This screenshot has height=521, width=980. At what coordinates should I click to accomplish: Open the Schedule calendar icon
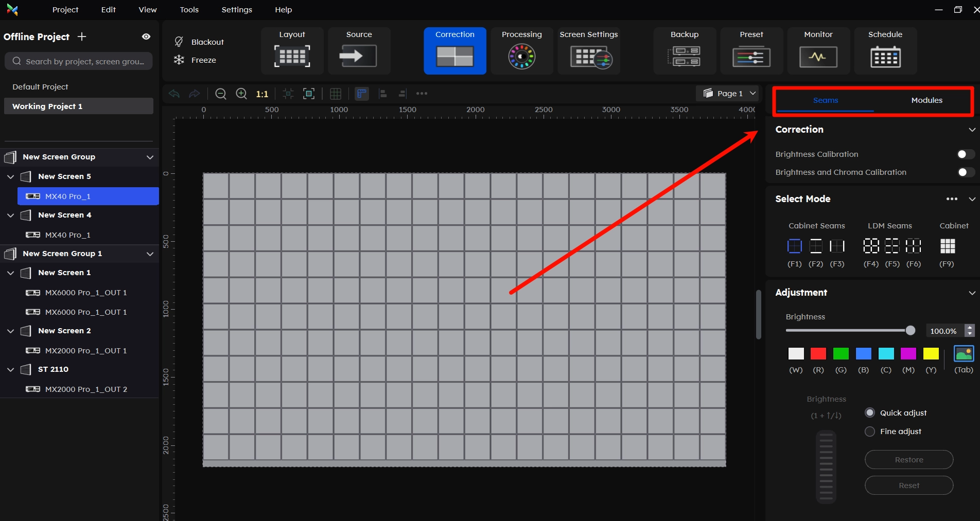point(885,57)
